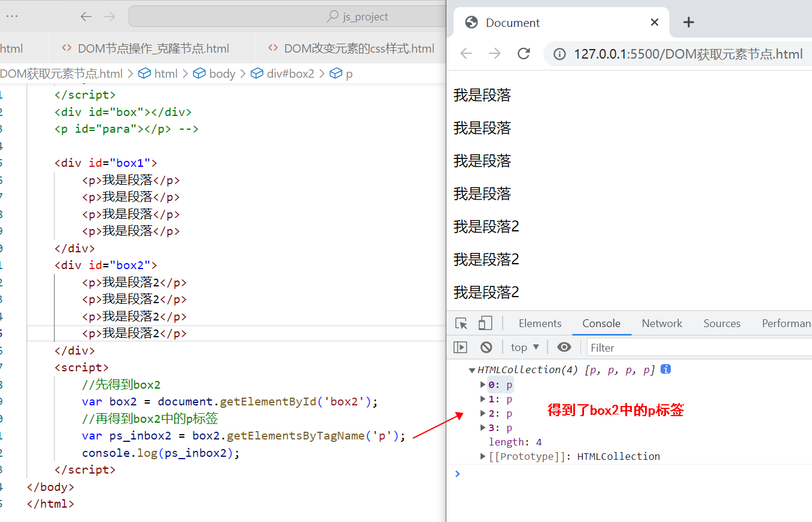Click code line div id="box1"

[106, 163]
